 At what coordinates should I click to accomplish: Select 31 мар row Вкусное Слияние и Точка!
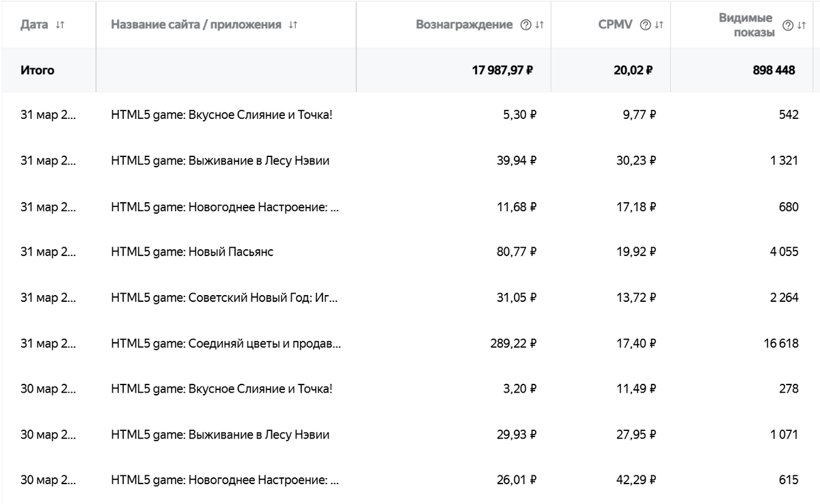[x=410, y=115]
